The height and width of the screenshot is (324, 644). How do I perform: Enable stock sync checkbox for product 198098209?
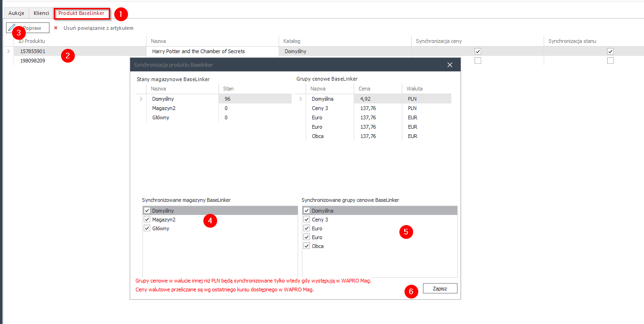click(x=610, y=61)
